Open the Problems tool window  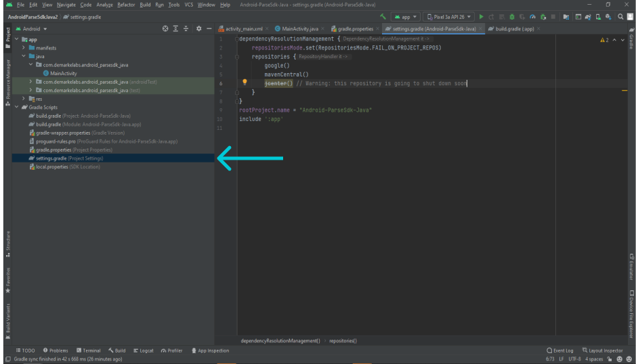click(56, 350)
